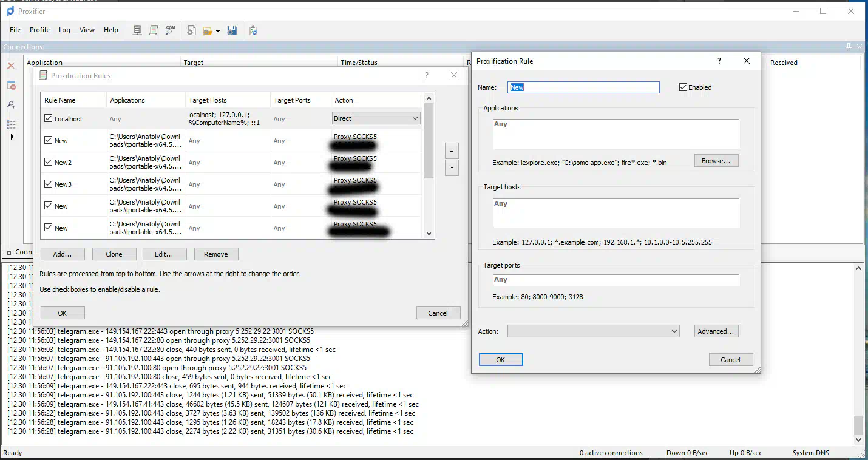Viewport: 868px width, 460px height.
Task: Toggle the New3 rule checkbox
Action: 49,184
